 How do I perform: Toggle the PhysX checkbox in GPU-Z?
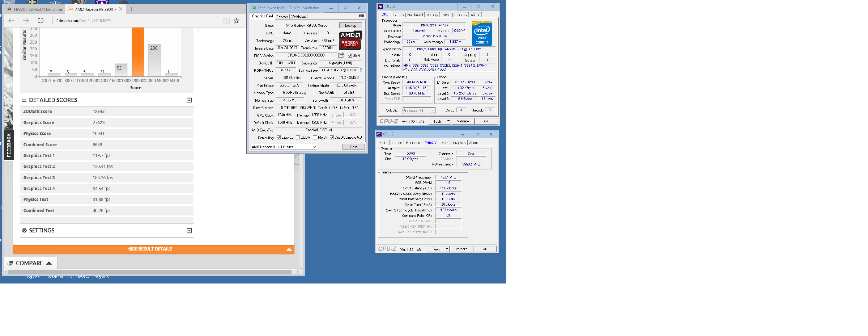[x=315, y=137]
